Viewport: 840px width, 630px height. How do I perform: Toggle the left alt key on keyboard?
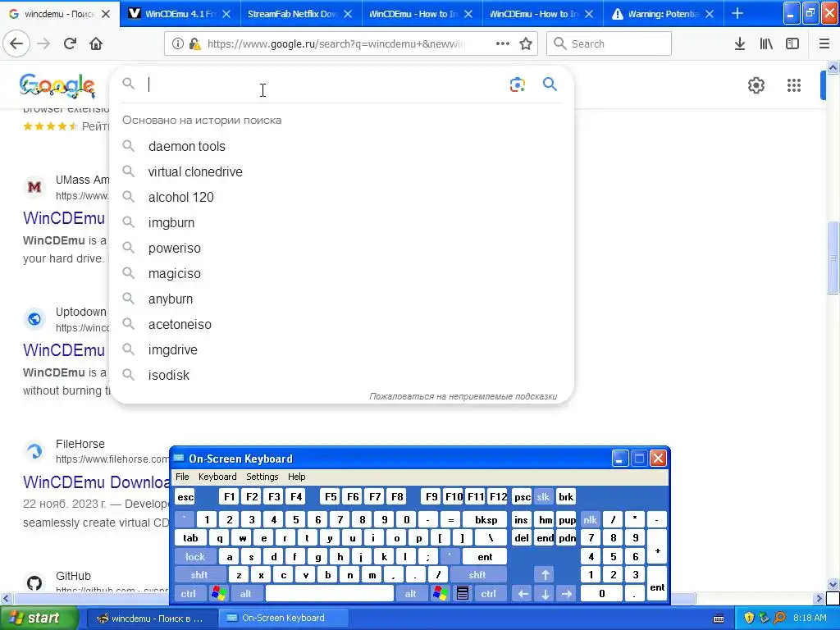(x=246, y=594)
